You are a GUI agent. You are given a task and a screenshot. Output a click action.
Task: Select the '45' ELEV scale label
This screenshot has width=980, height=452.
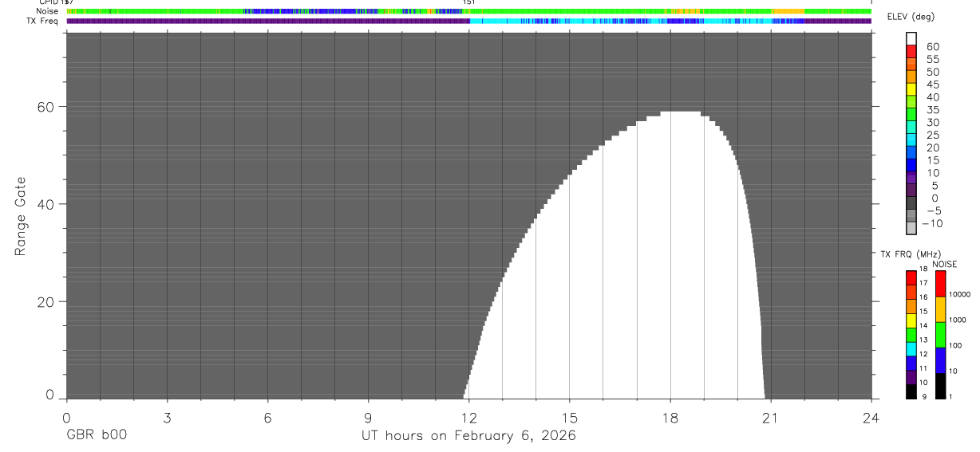pyautogui.click(x=933, y=85)
